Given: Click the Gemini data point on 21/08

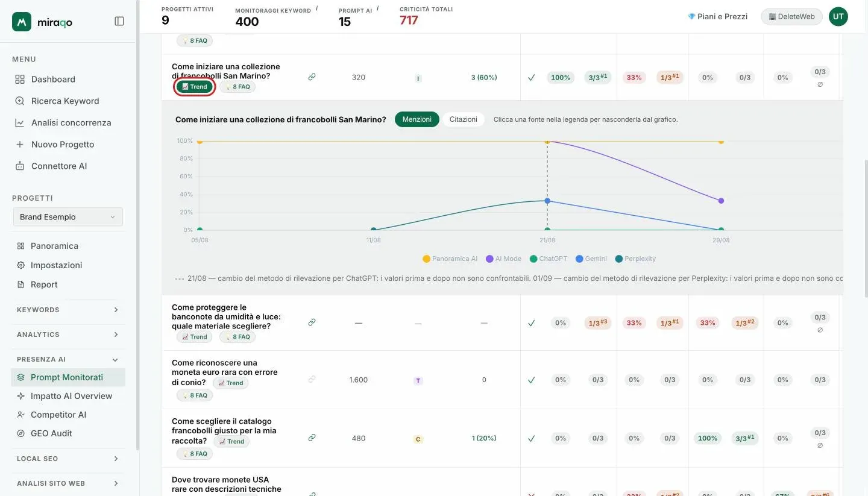Looking at the screenshot, I should (x=547, y=201).
